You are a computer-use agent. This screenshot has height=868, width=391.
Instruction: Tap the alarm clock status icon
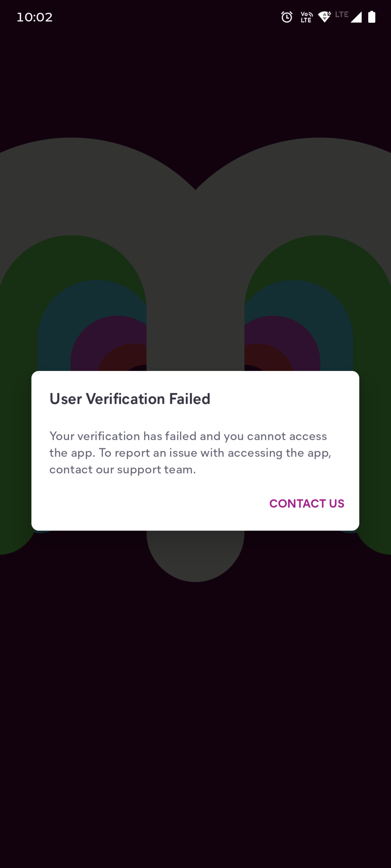coord(286,17)
